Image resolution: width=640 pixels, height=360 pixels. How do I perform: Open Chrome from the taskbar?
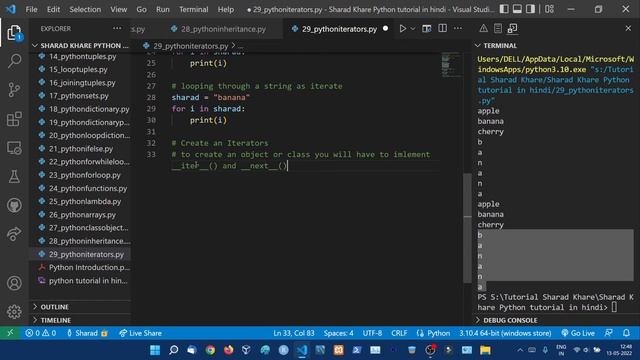[x=210, y=350]
